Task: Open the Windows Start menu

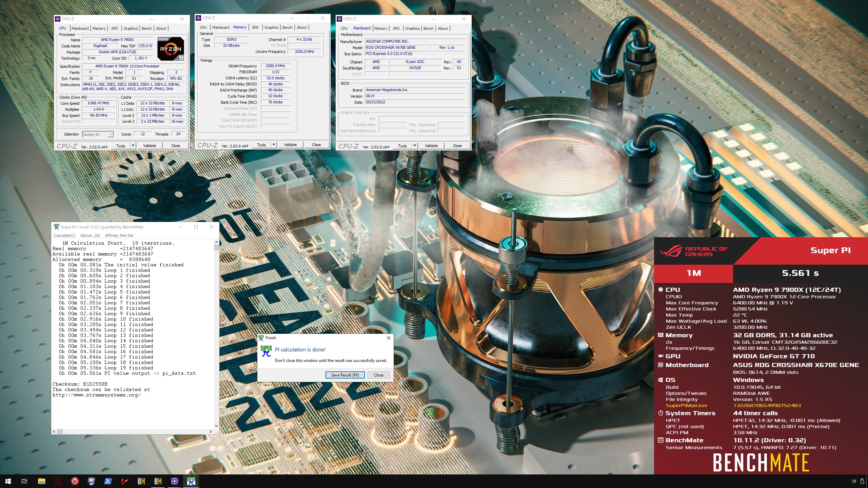Action: [x=8, y=481]
